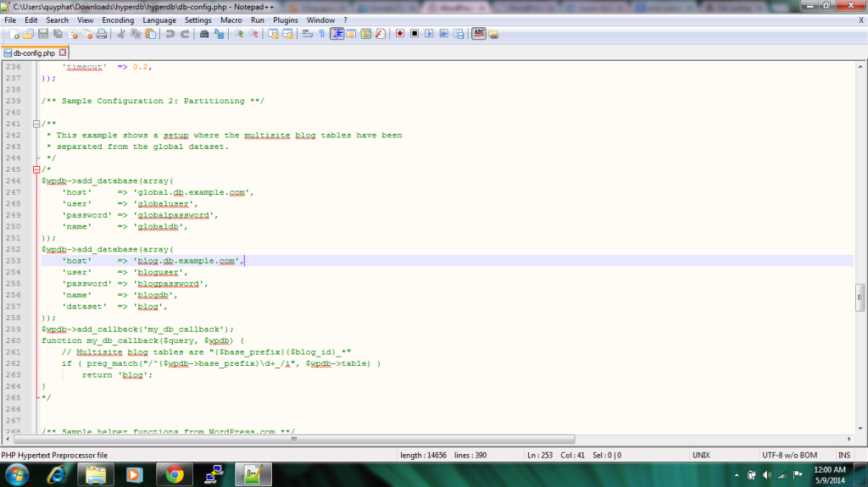Toggle synchronize horizontal scrolling
Viewport: 868px width, 487px height.
[x=288, y=35]
